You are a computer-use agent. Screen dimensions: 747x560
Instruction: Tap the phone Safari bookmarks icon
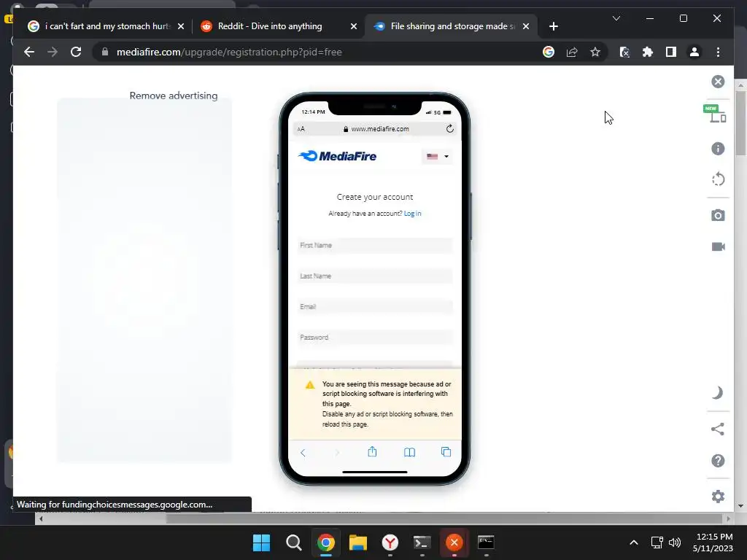tap(409, 452)
